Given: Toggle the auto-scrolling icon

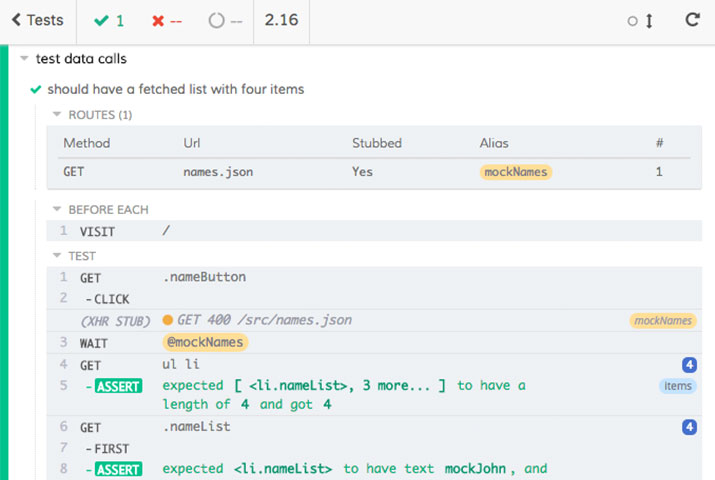Looking at the screenshot, I should 640,21.
